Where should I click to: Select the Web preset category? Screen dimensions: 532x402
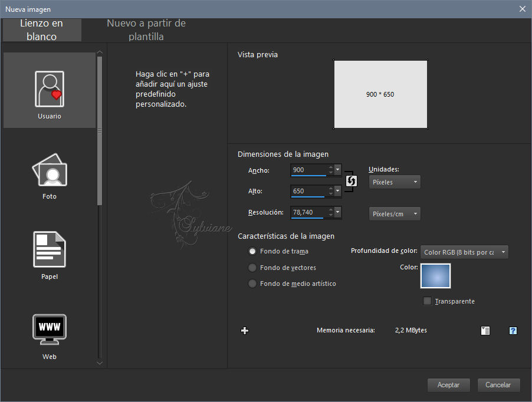tap(50, 336)
